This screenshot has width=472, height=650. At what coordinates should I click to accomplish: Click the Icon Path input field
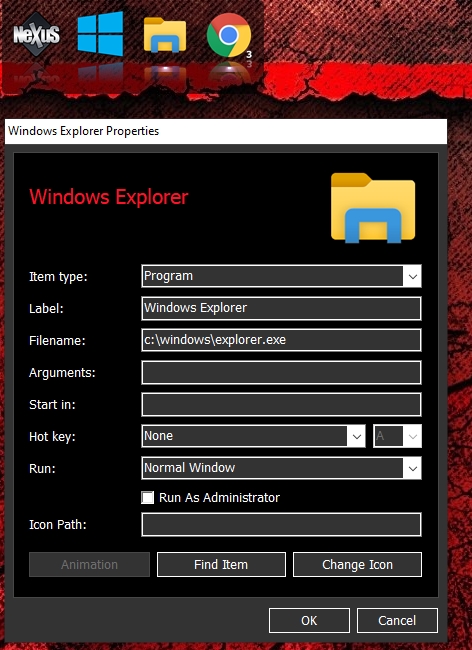(281, 524)
